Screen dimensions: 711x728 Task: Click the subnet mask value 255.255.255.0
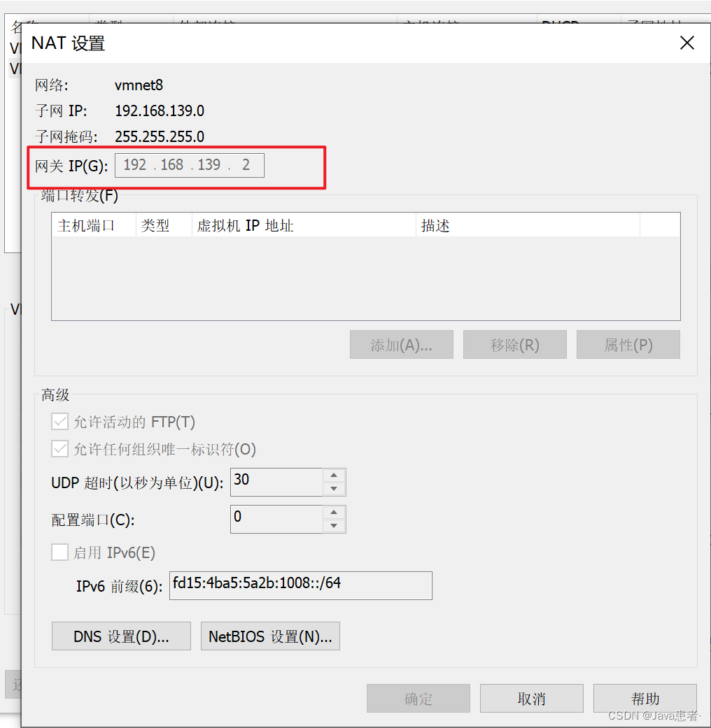160,136
